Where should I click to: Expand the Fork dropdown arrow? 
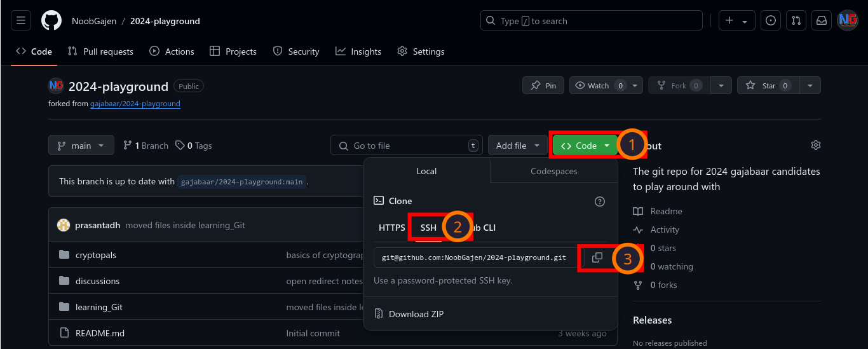[721, 85]
